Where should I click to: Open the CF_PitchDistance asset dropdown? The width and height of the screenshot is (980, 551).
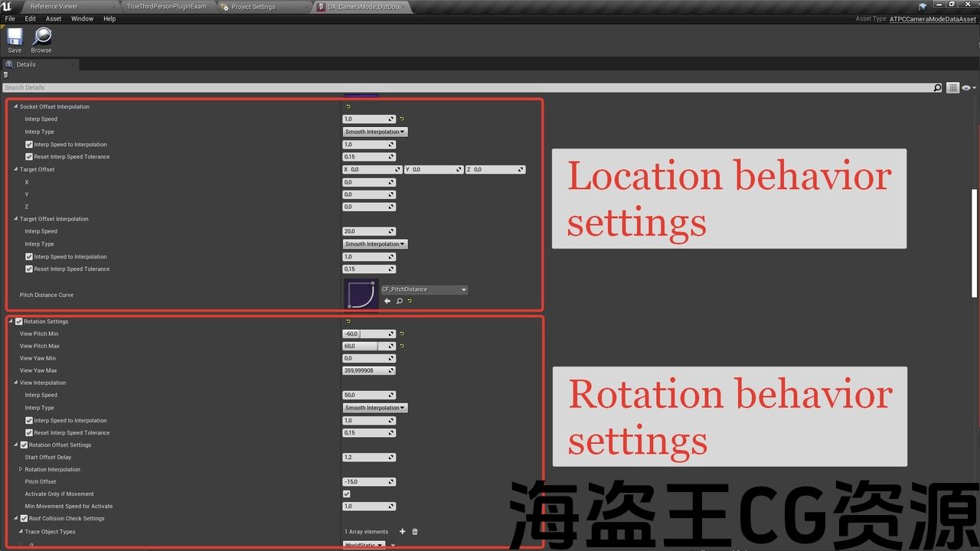click(x=423, y=290)
